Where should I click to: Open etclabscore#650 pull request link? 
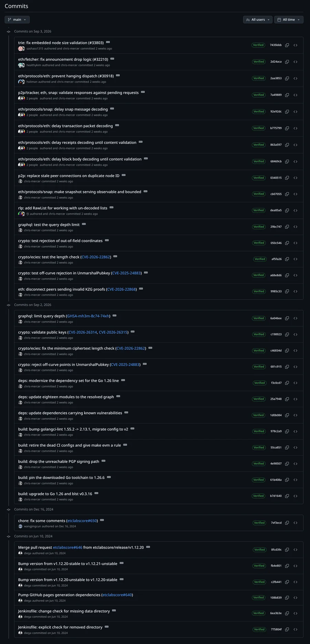pos(82,521)
